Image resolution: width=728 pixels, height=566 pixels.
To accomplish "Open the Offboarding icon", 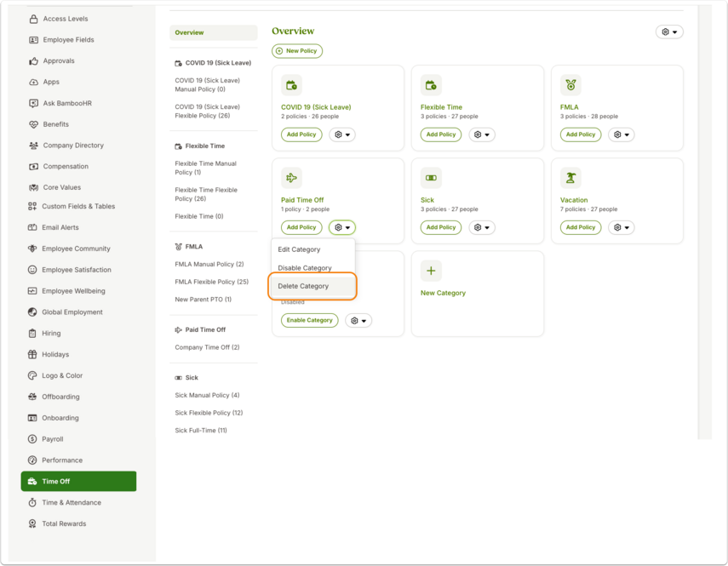I will 32,397.
